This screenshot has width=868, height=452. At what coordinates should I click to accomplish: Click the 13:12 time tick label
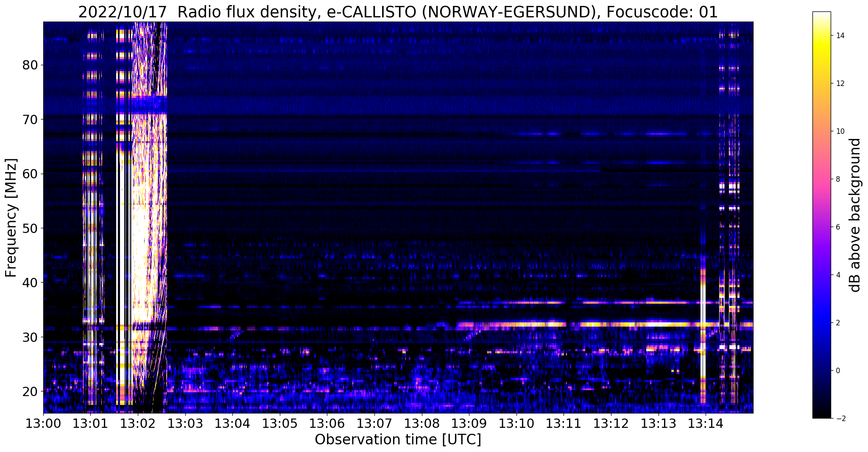point(611,424)
